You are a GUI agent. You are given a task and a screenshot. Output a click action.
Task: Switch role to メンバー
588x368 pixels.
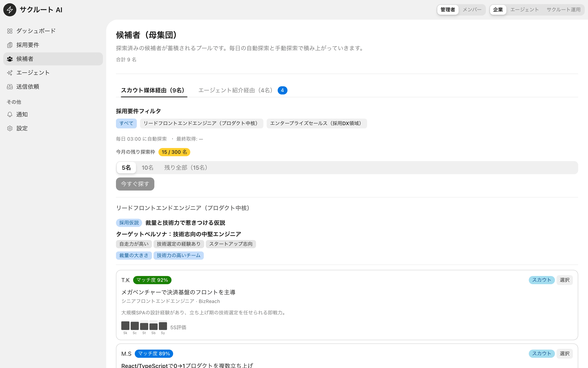click(472, 10)
